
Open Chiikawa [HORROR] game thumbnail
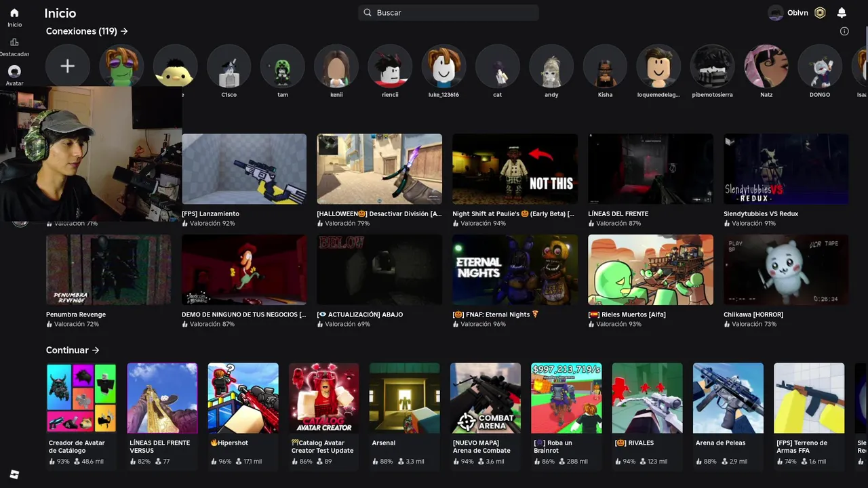786,270
